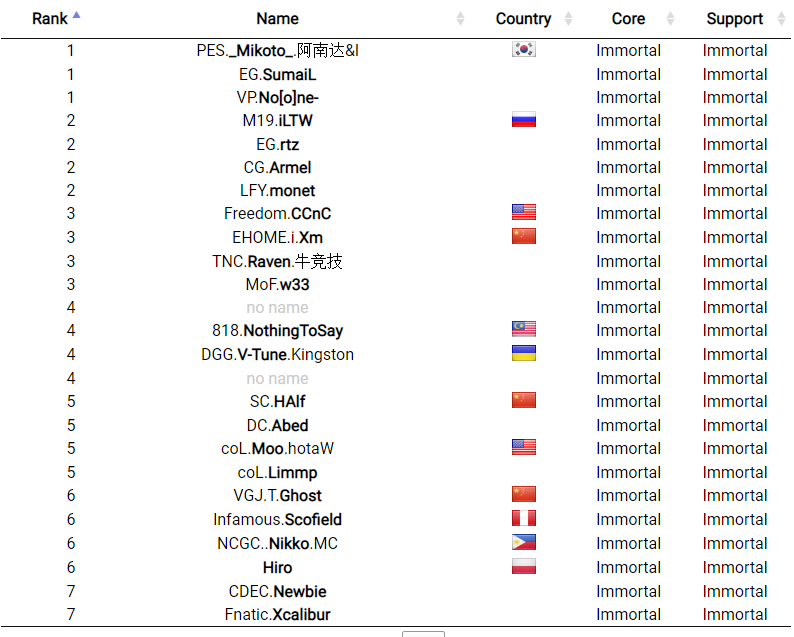Click the Country column header text
Image resolution: width=794 pixels, height=637 pixels.
(523, 19)
